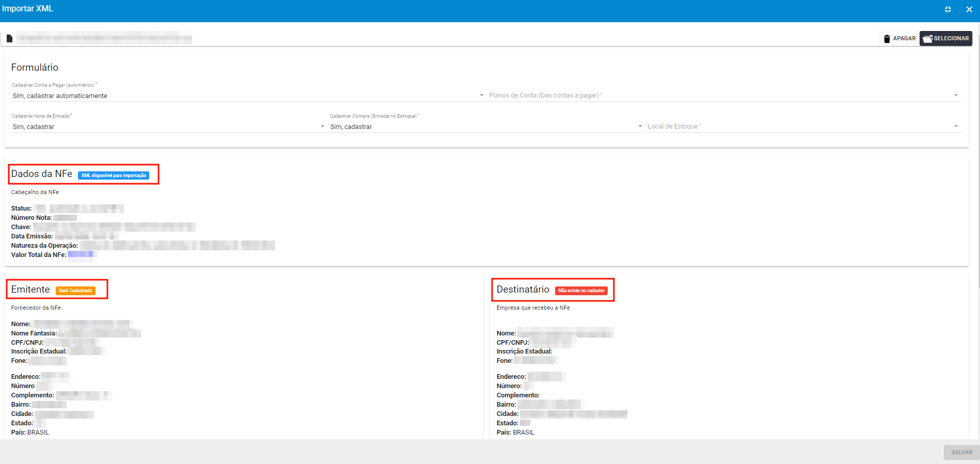Click 'País: BRASIL' in Destinatário section
Image resolution: width=980 pixels, height=464 pixels.
515,433
